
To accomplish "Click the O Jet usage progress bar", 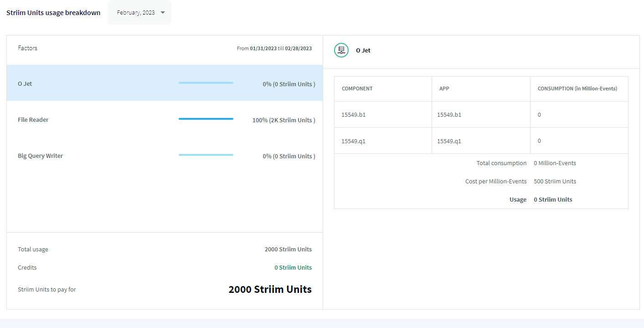I will 206,83.
